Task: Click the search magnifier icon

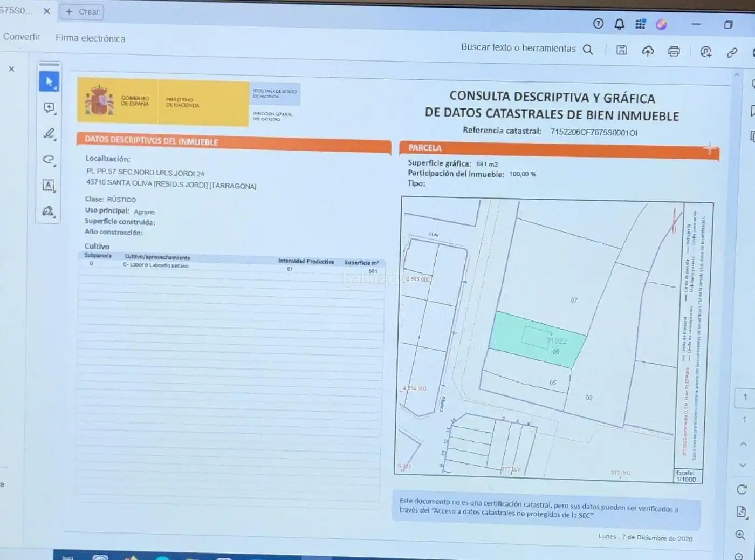Action: click(x=588, y=50)
